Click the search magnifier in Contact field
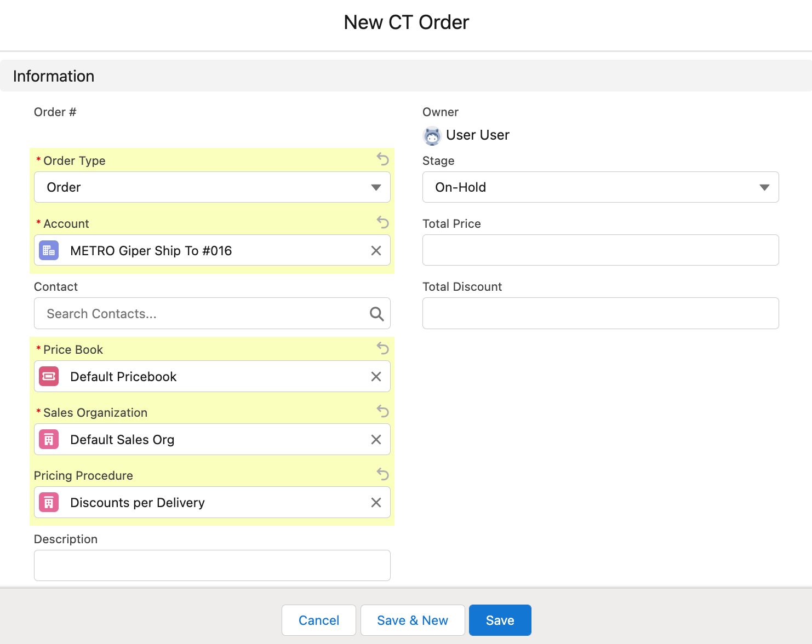This screenshot has width=812, height=644. 376,314
